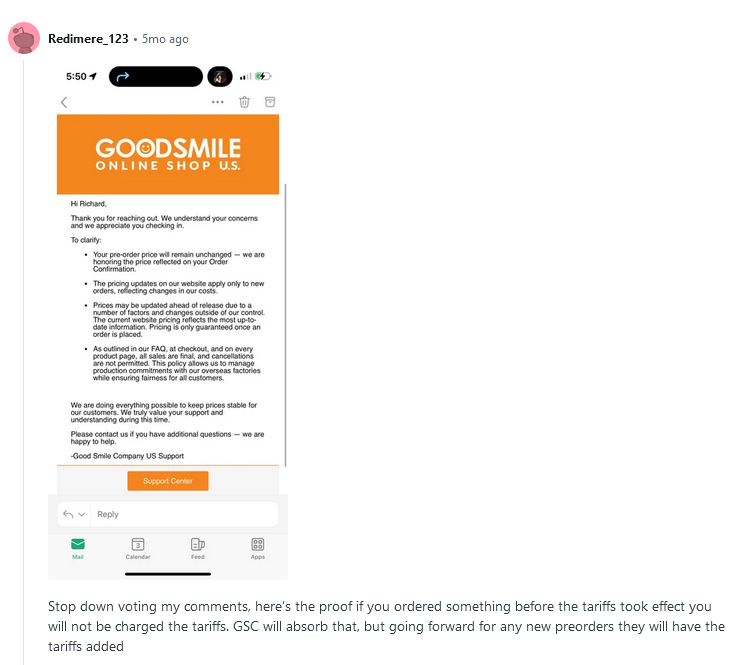
Task: Open the three-dot more options menu
Action: [217, 102]
